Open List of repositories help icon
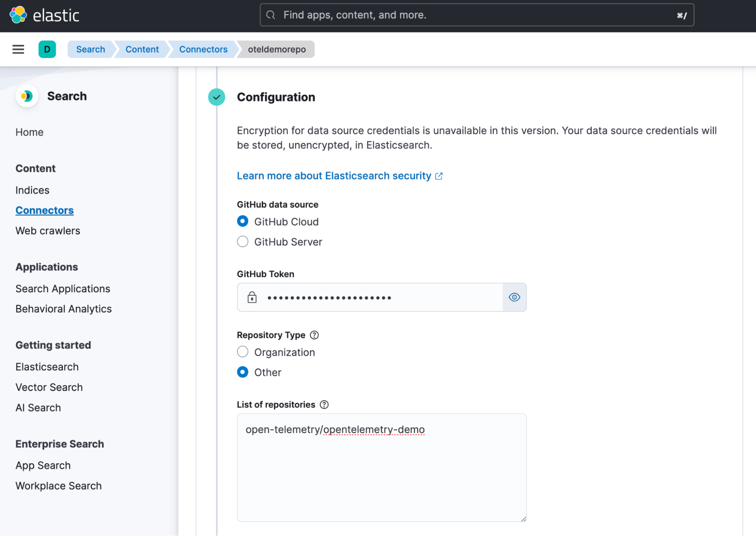756x536 pixels. coord(324,405)
